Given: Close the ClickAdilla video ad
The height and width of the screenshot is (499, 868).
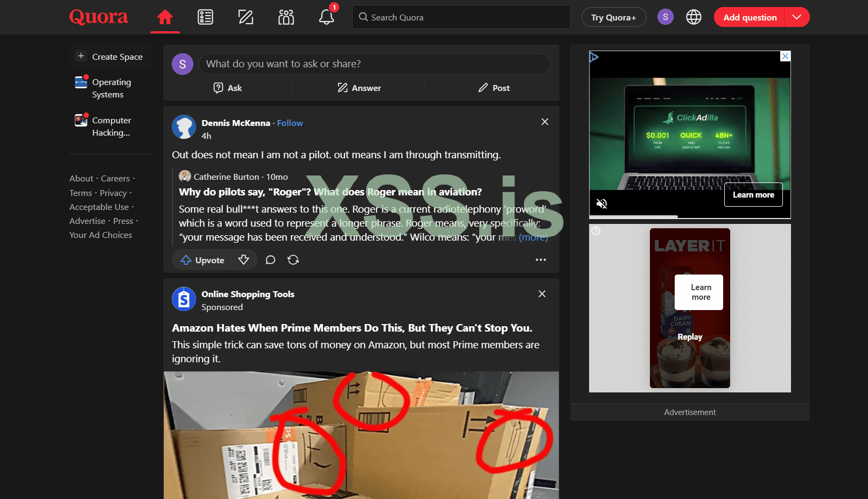Looking at the screenshot, I should pyautogui.click(x=786, y=56).
